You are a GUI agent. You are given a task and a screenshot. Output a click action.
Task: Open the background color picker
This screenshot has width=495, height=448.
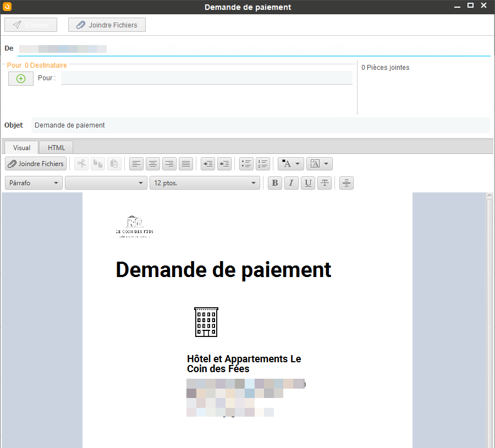click(x=319, y=163)
